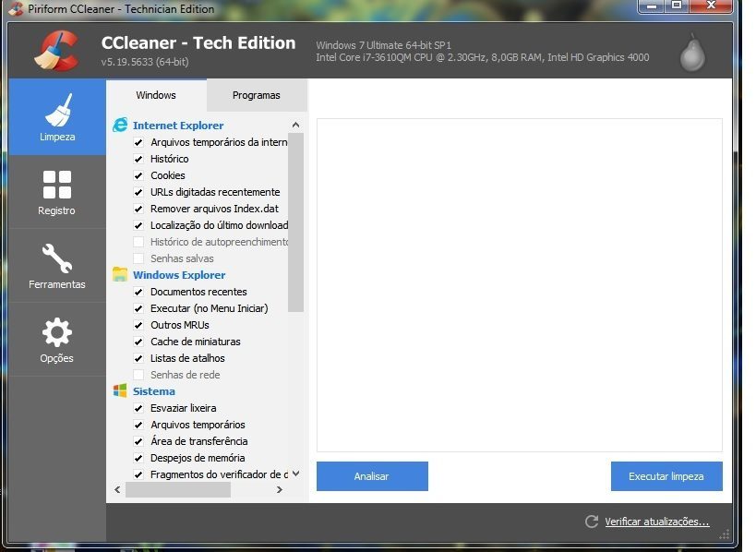This screenshot has height=552, width=756.
Task: Click the Executar limpeza button
Action: pyautogui.click(x=666, y=476)
